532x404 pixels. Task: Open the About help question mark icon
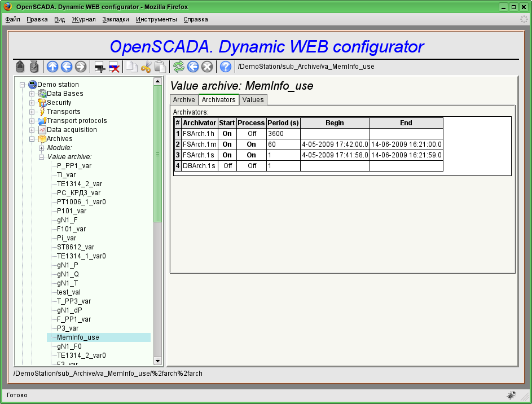click(226, 67)
